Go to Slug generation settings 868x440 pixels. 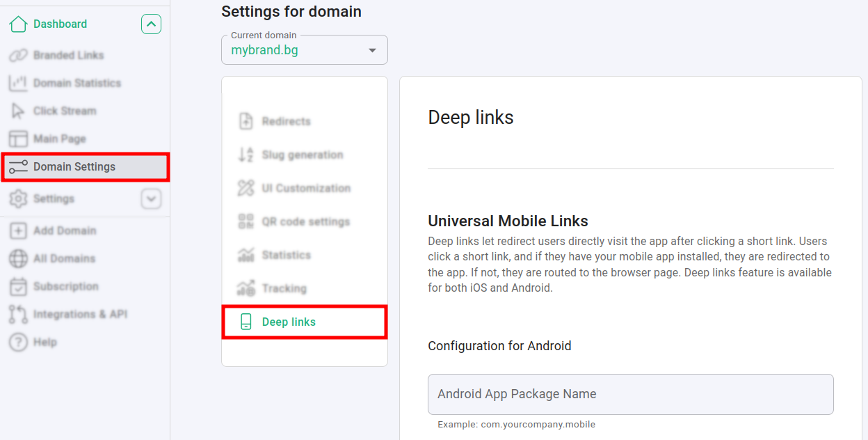tap(302, 155)
